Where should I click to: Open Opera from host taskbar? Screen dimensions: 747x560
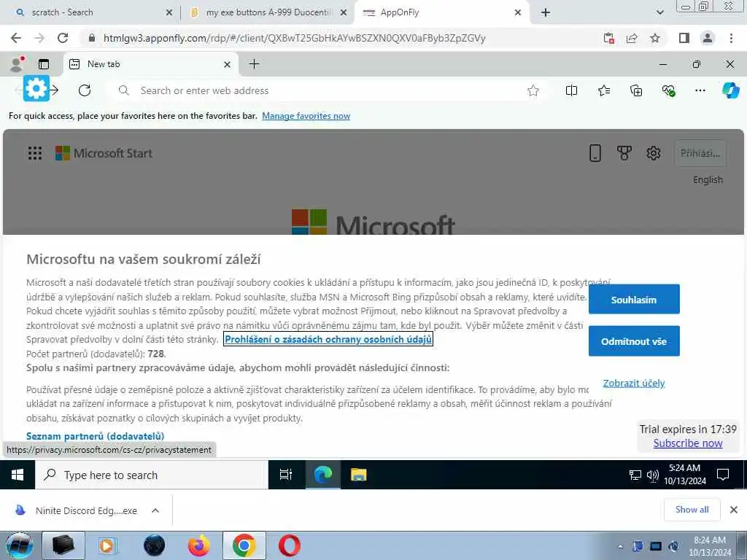pos(290,545)
